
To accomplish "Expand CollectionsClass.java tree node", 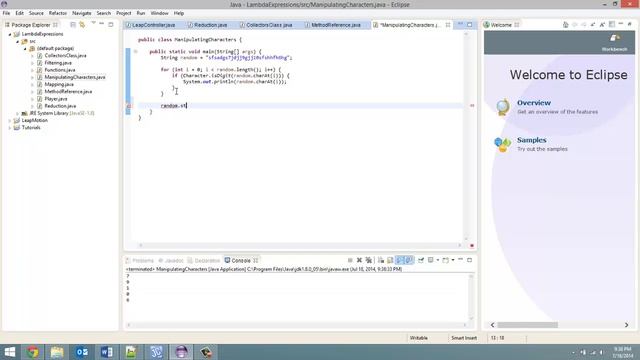I will pos(32,56).
